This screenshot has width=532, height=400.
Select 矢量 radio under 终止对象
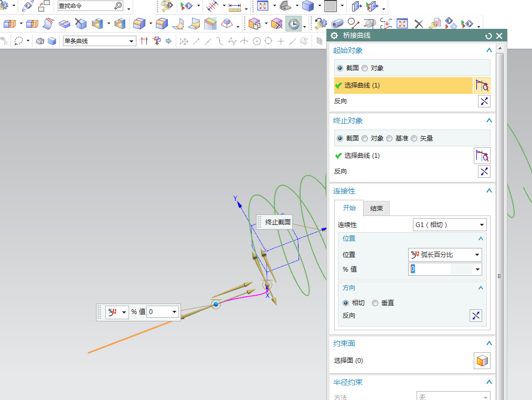[x=414, y=138]
